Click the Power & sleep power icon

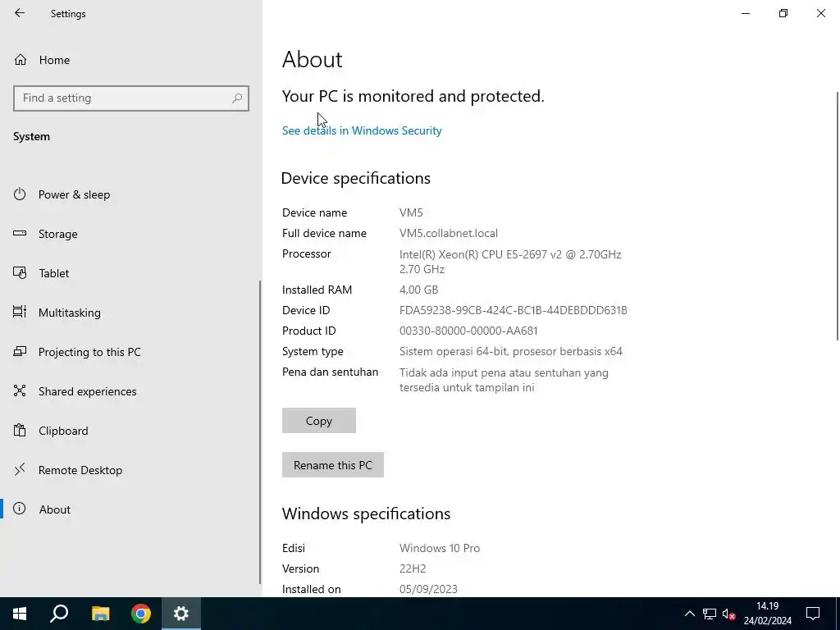(x=20, y=194)
